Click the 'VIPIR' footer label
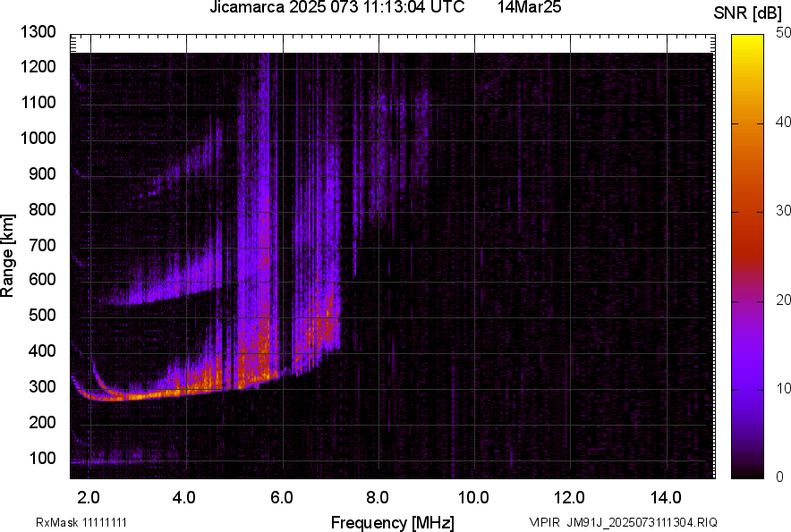This screenshot has width=791, height=532. [x=544, y=522]
